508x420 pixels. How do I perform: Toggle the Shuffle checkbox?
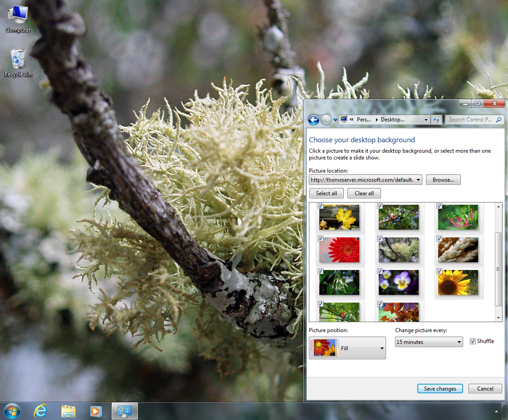coord(473,341)
